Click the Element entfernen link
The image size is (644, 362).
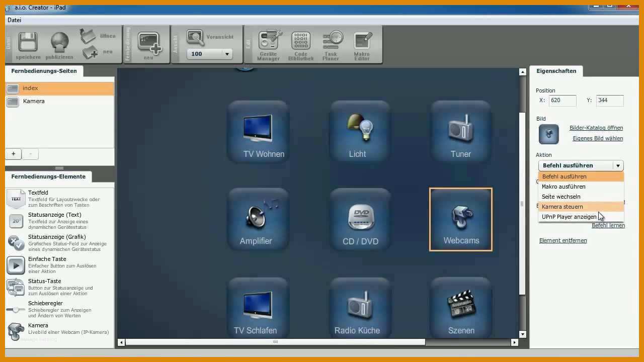tap(563, 240)
